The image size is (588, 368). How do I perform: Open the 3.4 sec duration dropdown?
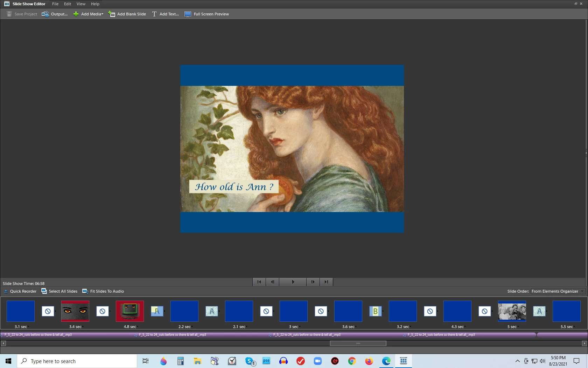tap(76, 327)
